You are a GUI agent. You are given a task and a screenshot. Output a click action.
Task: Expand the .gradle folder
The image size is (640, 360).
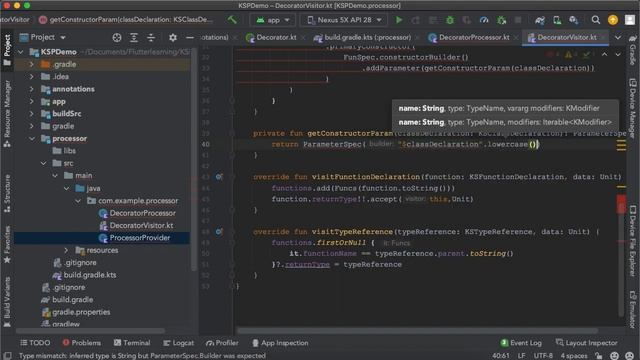(x=32, y=64)
